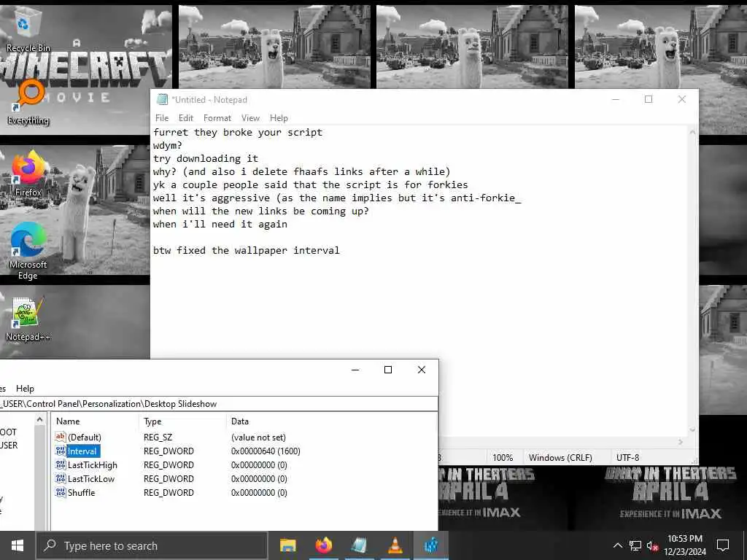Select the Shuffle registry value name
Viewport: 747px width, 560px height.
pos(81,492)
